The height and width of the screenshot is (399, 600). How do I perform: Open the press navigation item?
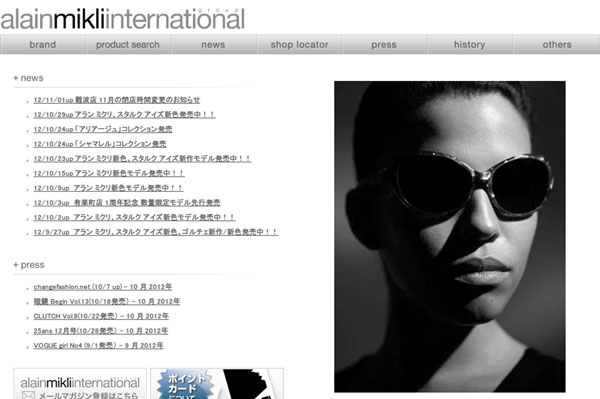click(384, 44)
